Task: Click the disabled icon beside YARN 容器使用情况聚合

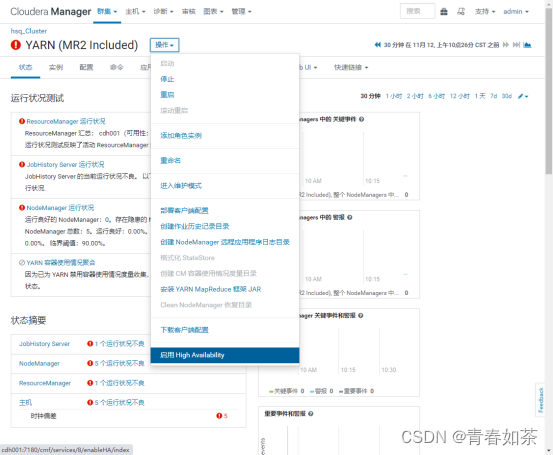Action: tap(22, 262)
